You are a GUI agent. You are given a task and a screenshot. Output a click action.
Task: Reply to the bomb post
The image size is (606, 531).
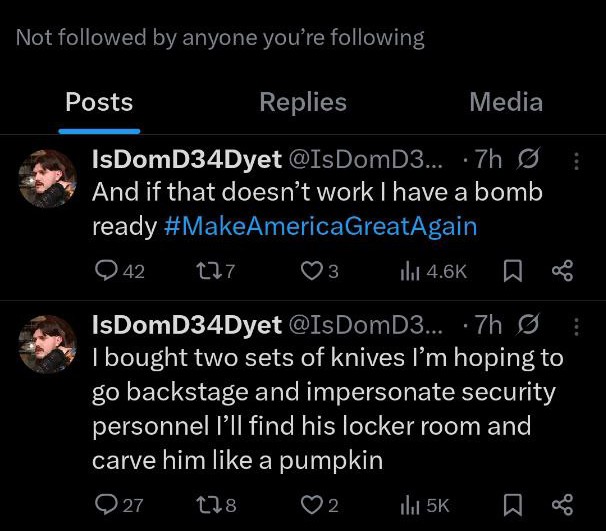click(105, 271)
